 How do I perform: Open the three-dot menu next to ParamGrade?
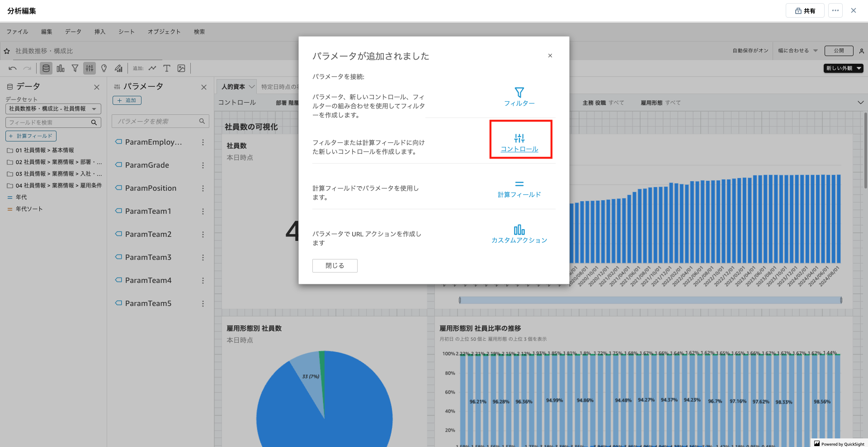coord(203,165)
